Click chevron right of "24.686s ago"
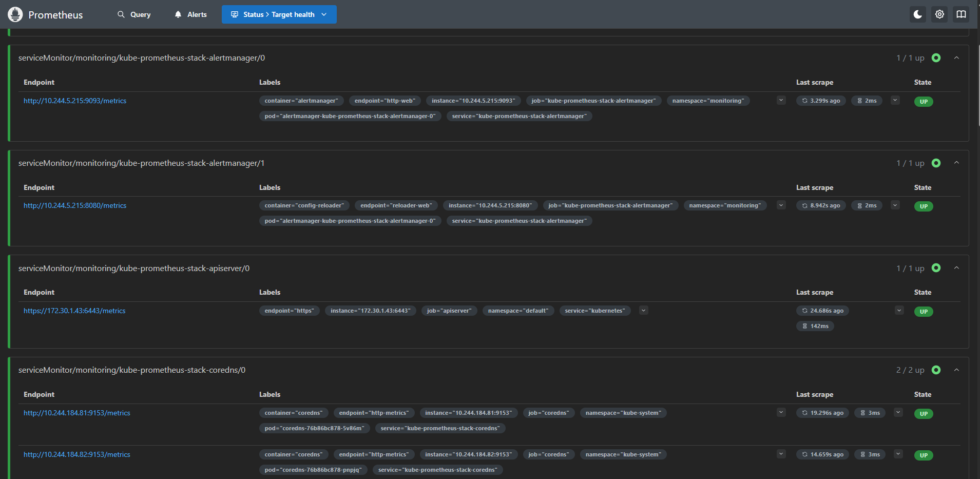Screen dimensions: 980x479 pos(899,310)
